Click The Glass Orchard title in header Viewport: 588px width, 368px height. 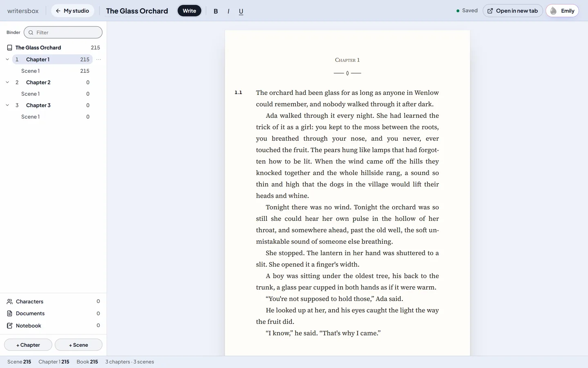click(137, 11)
